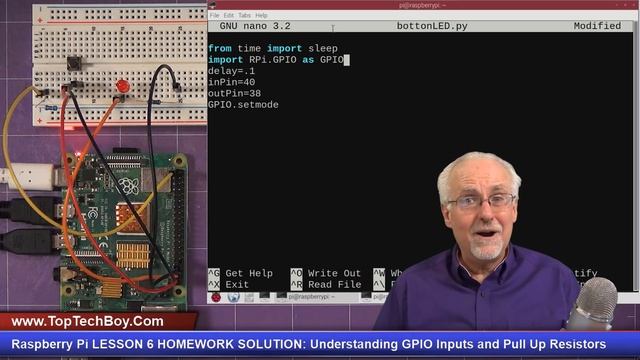Click the GNU nano 3.2 header text
640x360 pixels.
pos(255,26)
